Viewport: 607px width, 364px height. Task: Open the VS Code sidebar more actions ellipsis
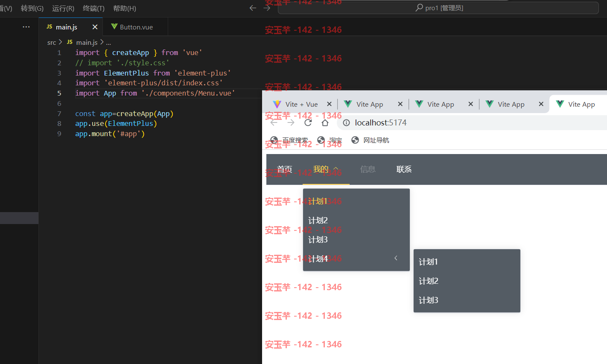click(x=26, y=27)
